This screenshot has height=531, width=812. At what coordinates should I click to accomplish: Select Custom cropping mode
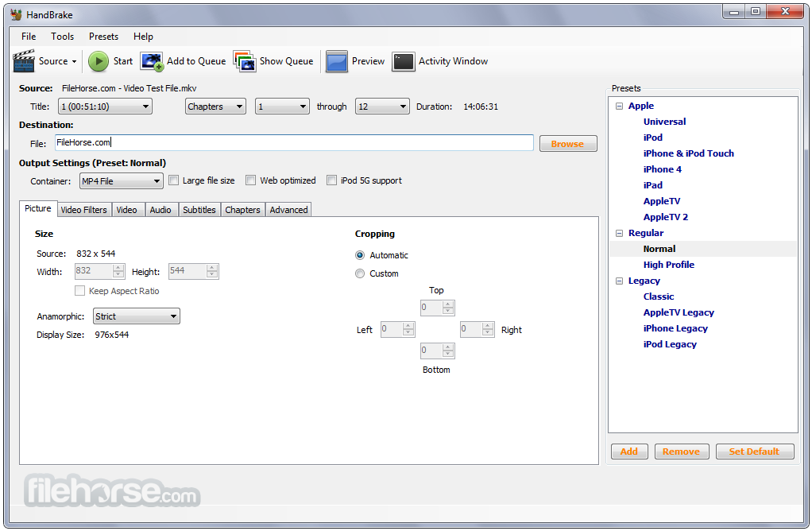click(x=362, y=273)
